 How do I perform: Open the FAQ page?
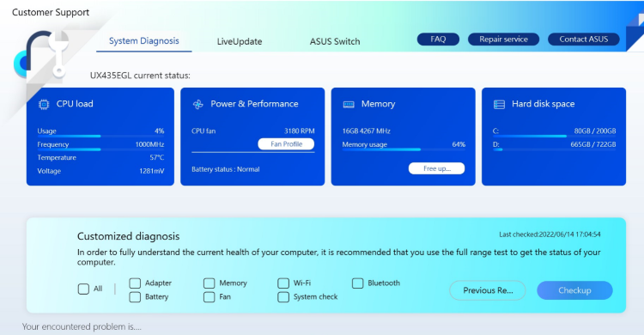tap(438, 39)
